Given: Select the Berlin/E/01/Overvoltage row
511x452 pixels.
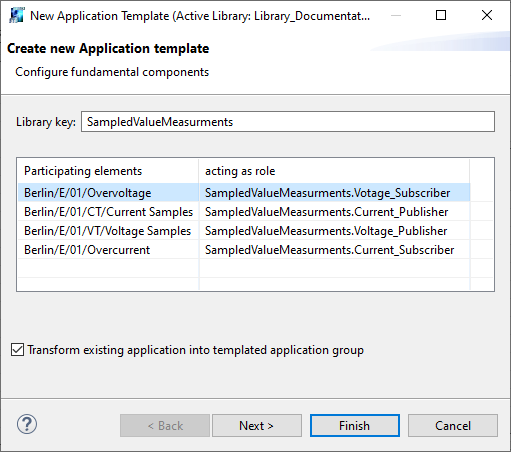Looking at the screenshot, I should coord(244,193).
